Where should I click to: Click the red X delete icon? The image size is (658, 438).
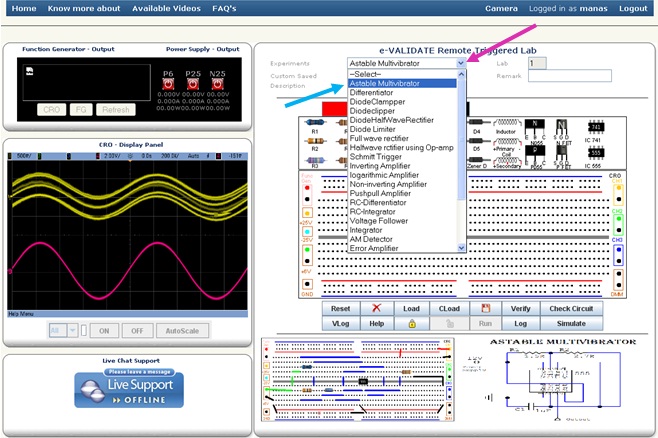point(376,309)
